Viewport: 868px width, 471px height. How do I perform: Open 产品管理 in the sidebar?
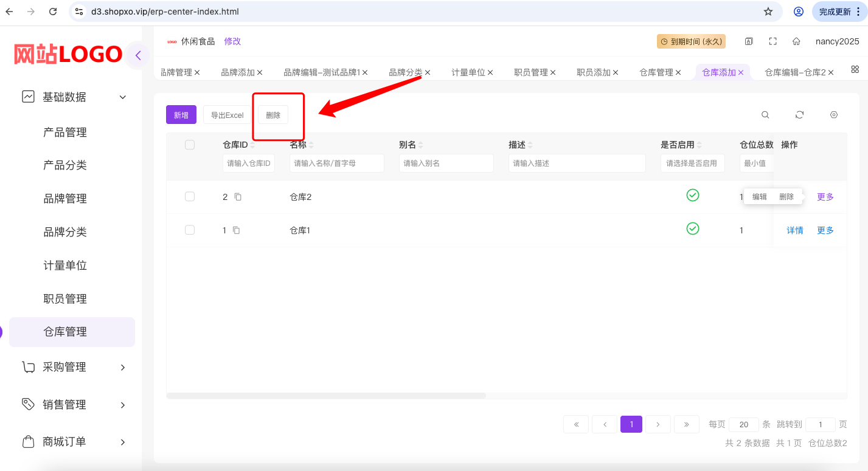[x=65, y=132]
